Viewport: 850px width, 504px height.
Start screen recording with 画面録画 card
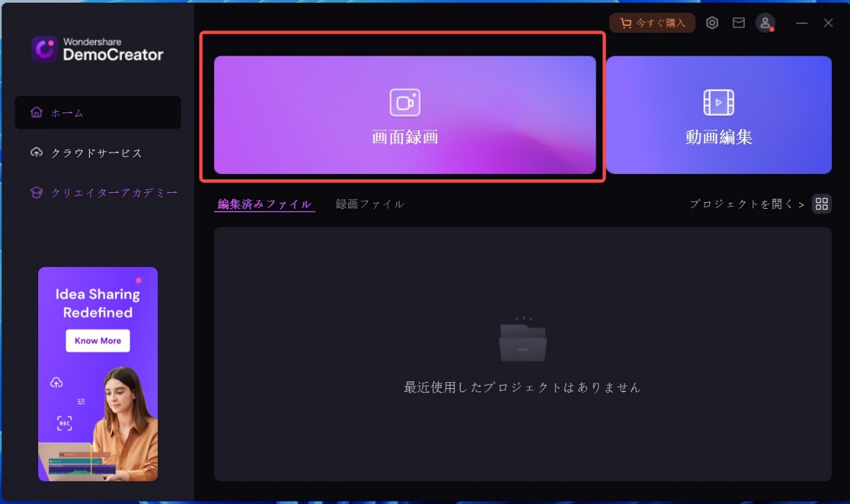(x=404, y=115)
